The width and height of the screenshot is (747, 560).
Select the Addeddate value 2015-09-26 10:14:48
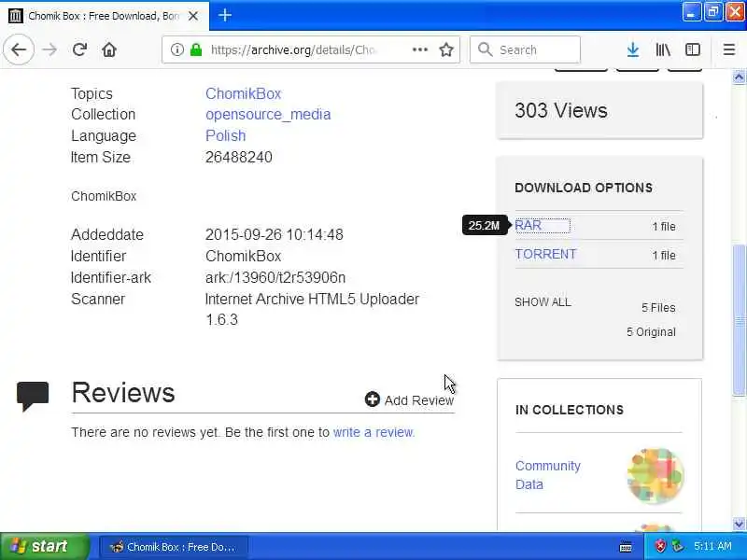click(274, 235)
